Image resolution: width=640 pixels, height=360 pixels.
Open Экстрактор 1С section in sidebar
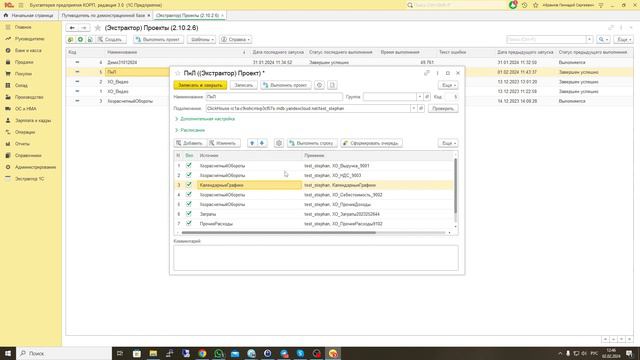[x=29, y=179]
